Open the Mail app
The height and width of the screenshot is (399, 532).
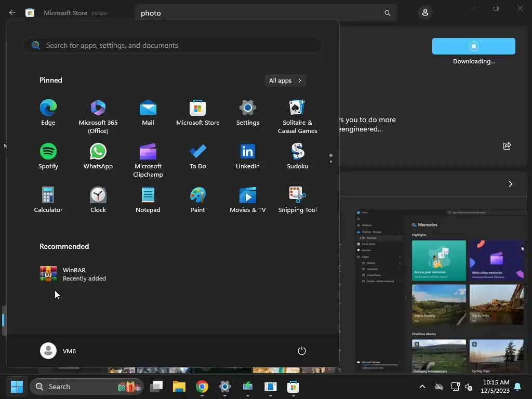[148, 113]
